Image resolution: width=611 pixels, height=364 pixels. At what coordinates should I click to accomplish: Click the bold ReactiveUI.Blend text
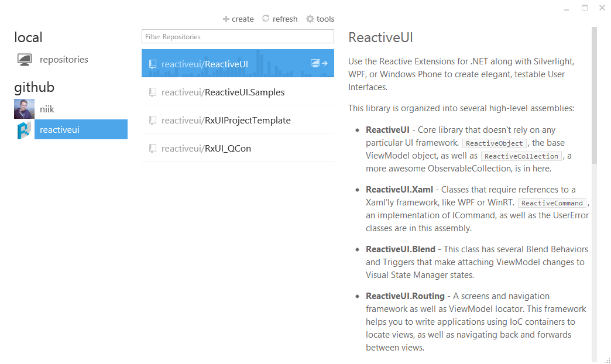400,249
